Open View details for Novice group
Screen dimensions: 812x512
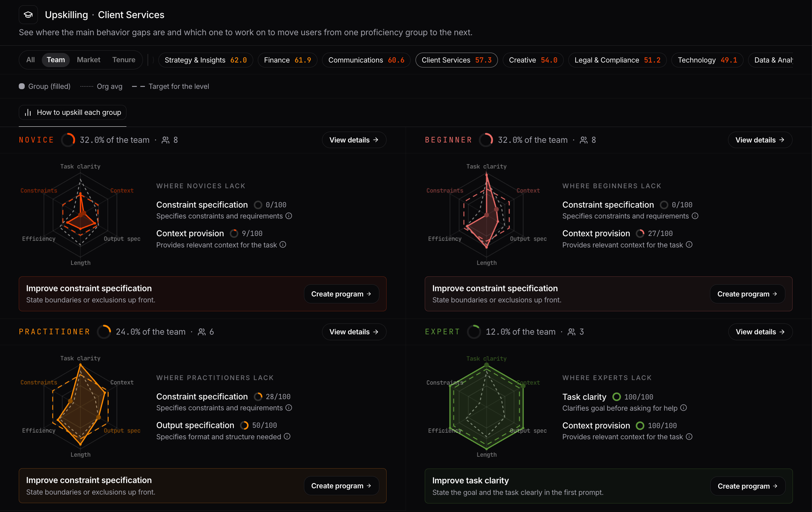(354, 140)
